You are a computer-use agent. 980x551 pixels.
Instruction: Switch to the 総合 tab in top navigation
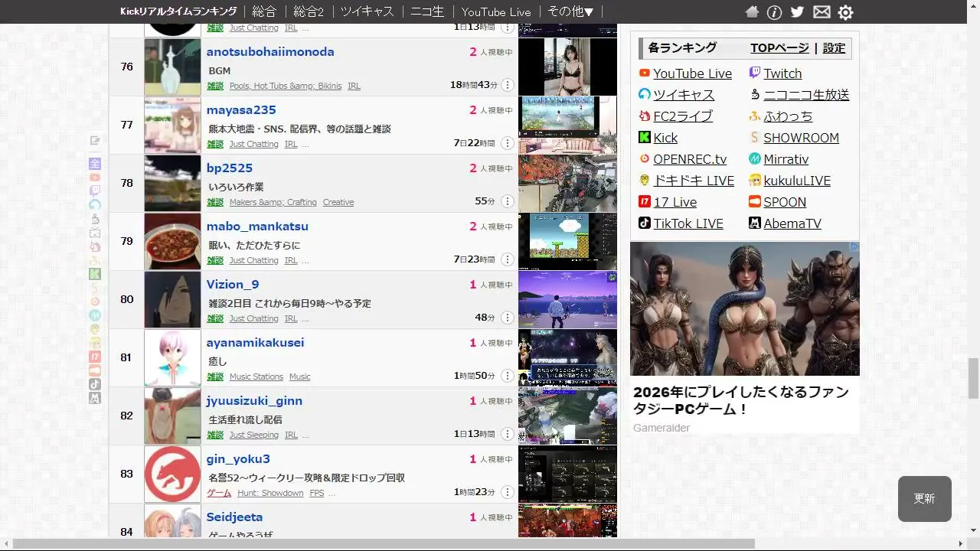(264, 11)
